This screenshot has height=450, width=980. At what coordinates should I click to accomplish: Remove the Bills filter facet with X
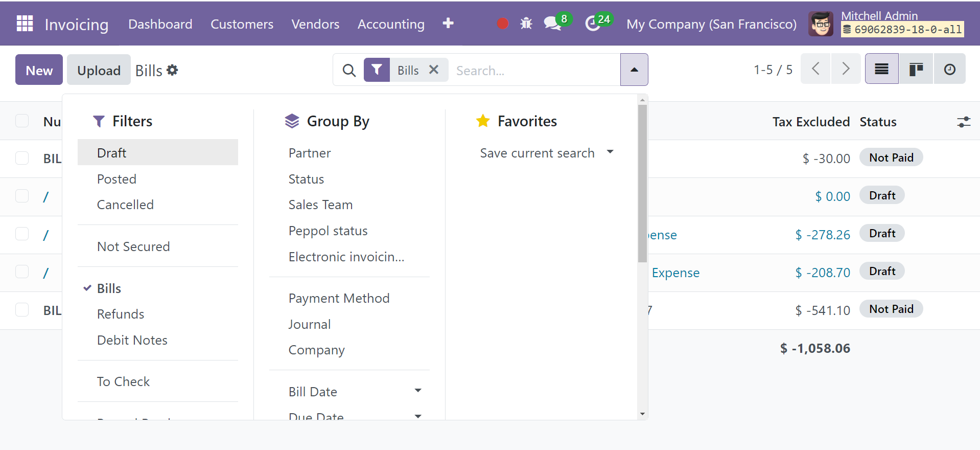(x=434, y=70)
